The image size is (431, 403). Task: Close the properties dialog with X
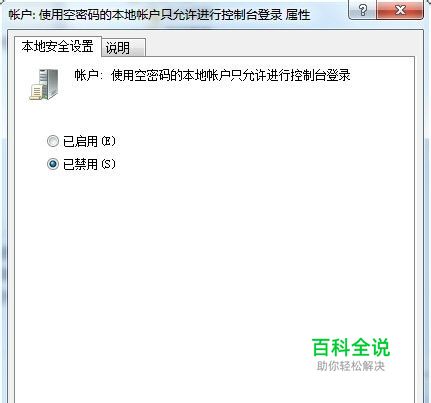coord(400,9)
